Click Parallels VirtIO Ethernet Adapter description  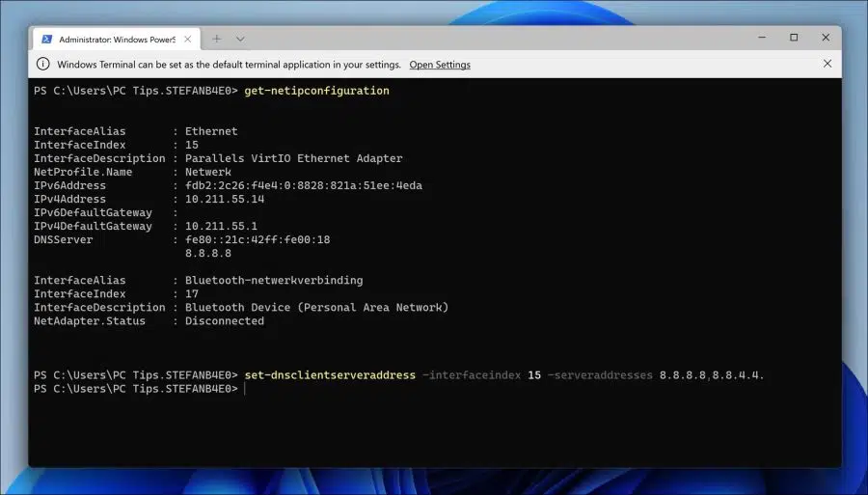click(294, 158)
